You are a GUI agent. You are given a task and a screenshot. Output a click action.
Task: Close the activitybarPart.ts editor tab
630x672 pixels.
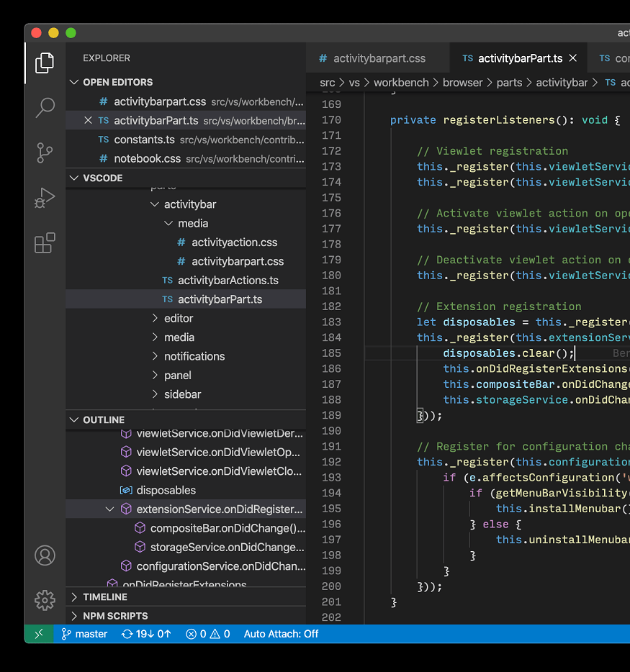(573, 58)
